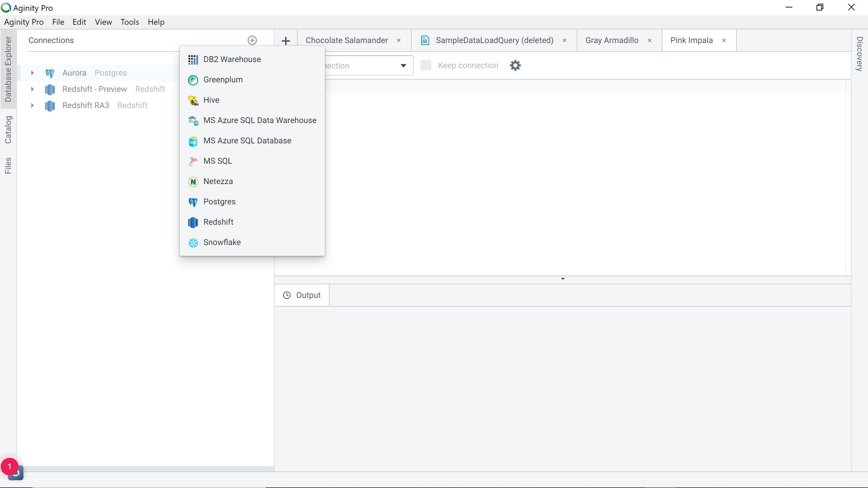
Task: Open the connection selector dropdown arrow
Action: (403, 66)
